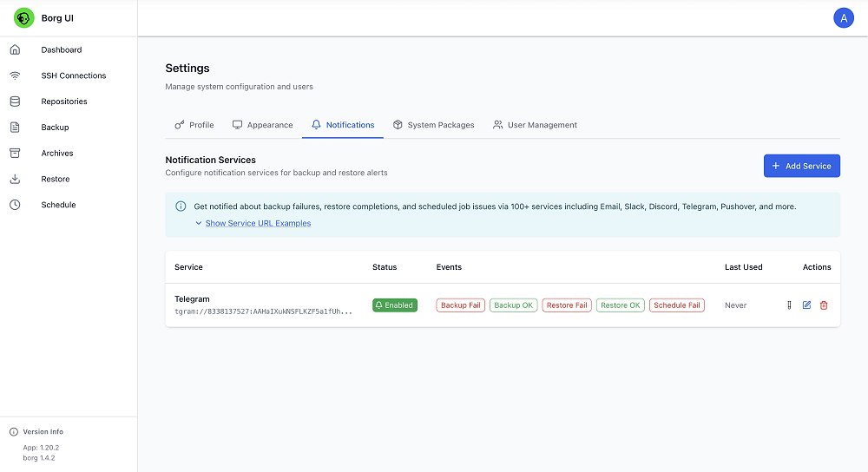Click the info icon in the blue banner
The image size is (868, 472).
(181, 206)
